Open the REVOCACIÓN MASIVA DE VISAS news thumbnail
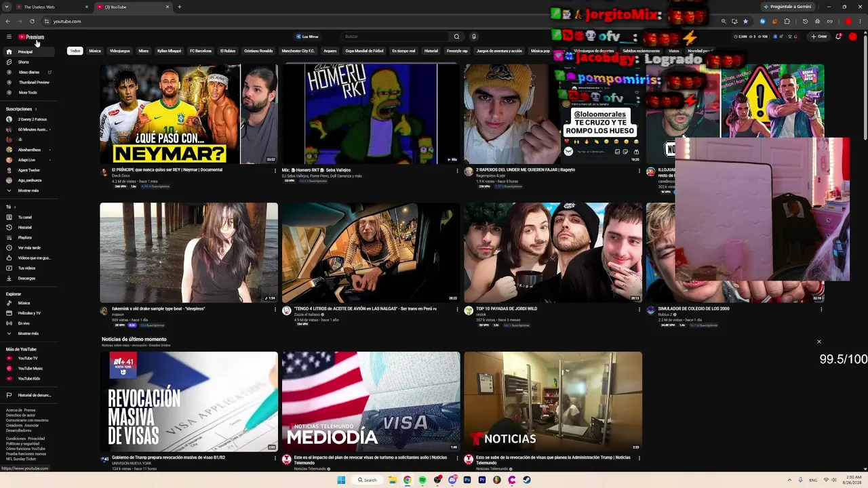This screenshot has width=868, height=488. pos(189,401)
